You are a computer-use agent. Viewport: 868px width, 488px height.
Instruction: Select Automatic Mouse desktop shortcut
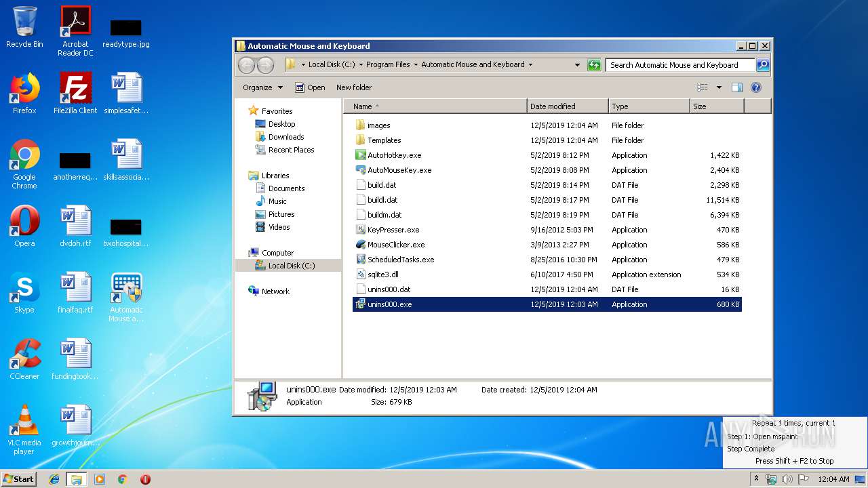pos(126,297)
